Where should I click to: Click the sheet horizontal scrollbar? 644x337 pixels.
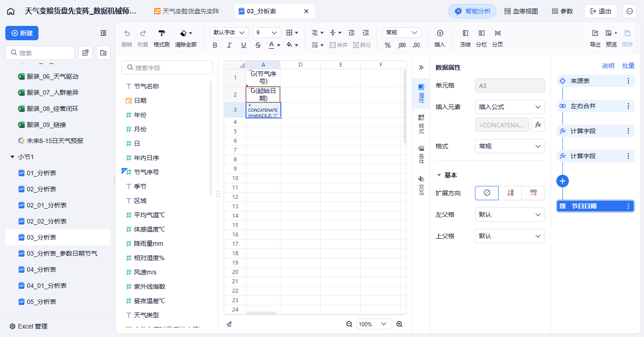point(261,313)
